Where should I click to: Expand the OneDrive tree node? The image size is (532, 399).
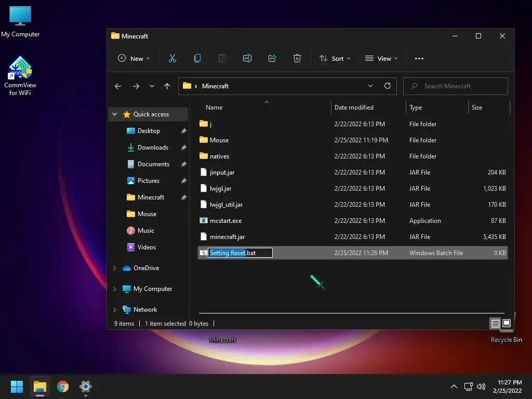(x=115, y=268)
